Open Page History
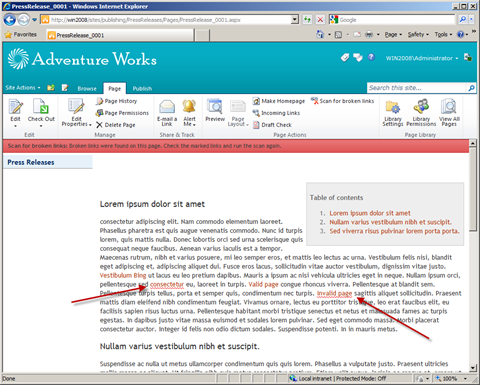The width and height of the screenshot is (480, 385). click(116, 101)
